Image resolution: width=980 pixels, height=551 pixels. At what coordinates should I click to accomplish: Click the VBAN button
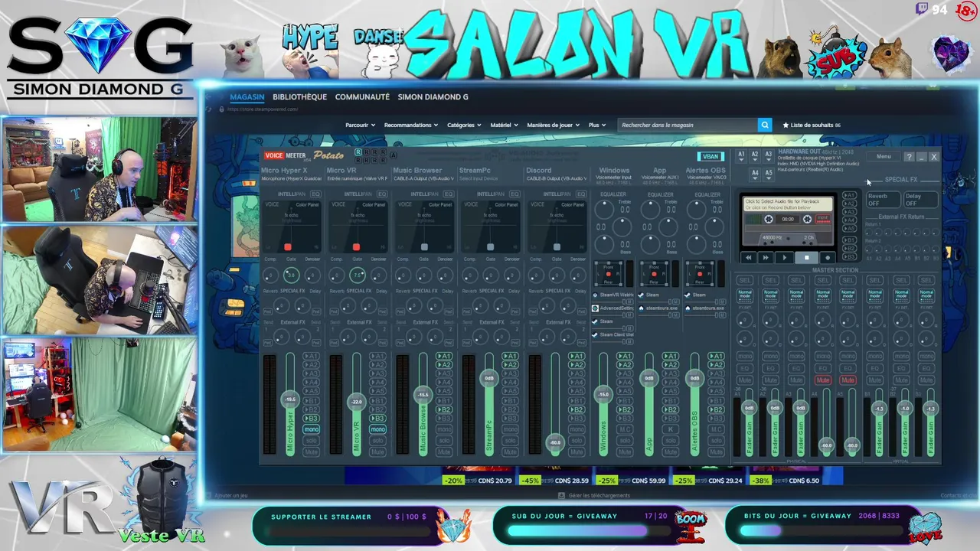[710, 156]
